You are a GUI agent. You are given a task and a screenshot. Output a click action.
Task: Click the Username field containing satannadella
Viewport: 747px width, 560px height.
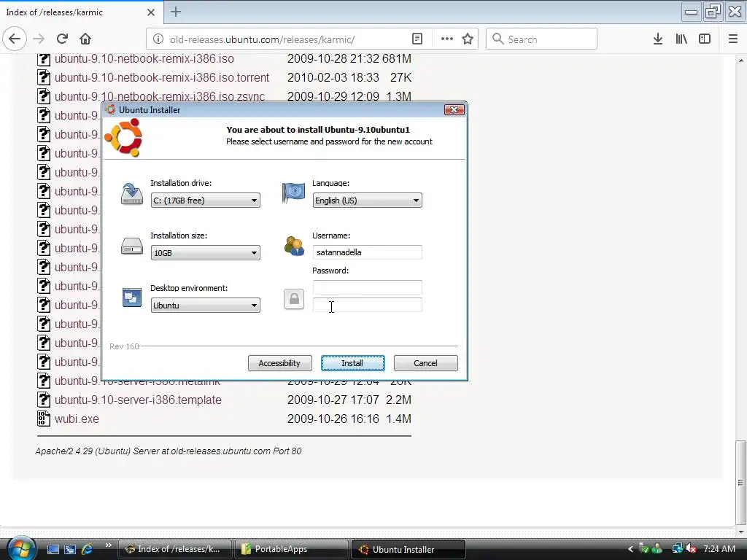tap(368, 252)
